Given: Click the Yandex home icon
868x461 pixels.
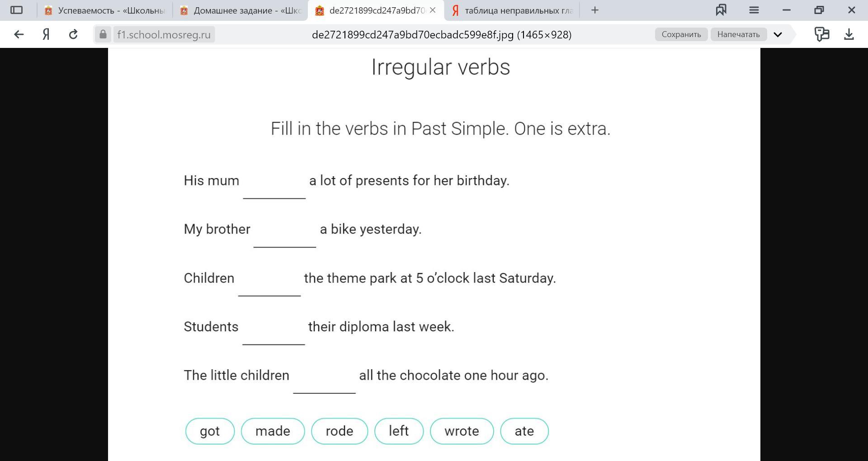Looking at the screenshot, I should click(46, 34).
